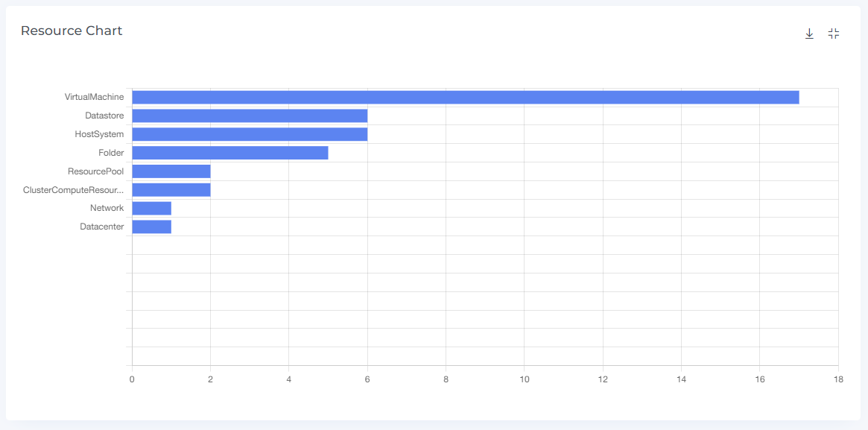Image resolution: width=868 pixels, height=430 pixels.
Task: Select the Folder bar in chart
Action: coord(229,153)
